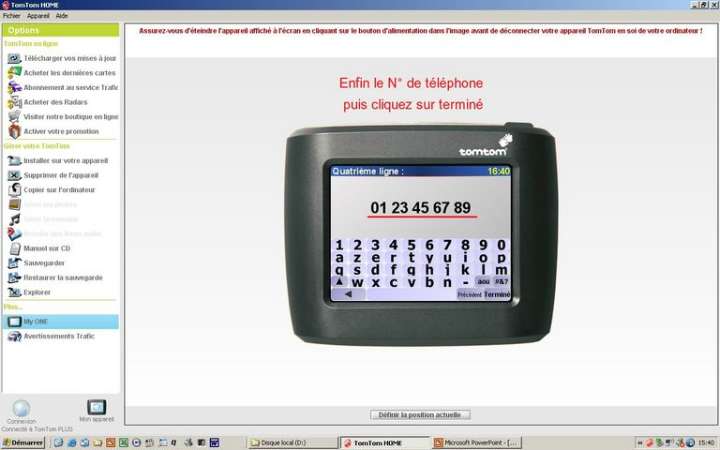Select My ONE in the sidebar
Screen dimensions: 720x450
60,322
